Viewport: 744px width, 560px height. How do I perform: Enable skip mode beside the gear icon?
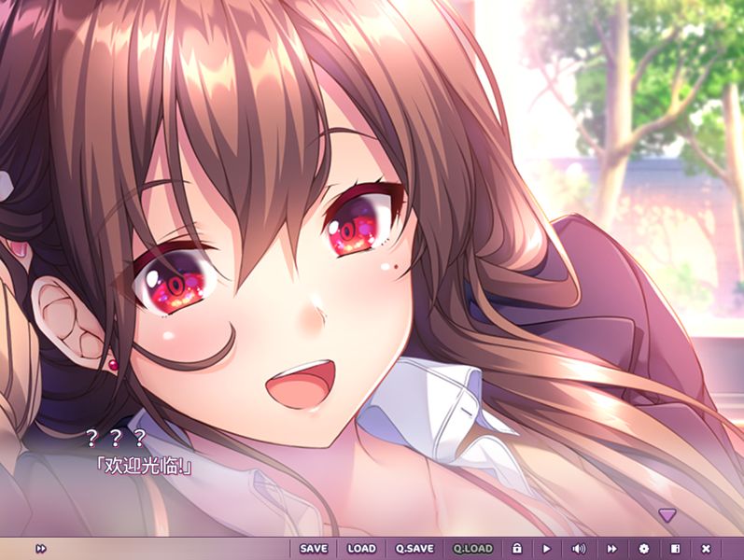click(611, 549)
